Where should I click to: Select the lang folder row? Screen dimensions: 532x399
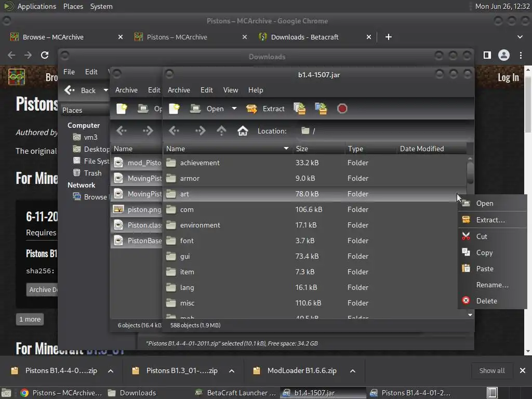(315, 287)
